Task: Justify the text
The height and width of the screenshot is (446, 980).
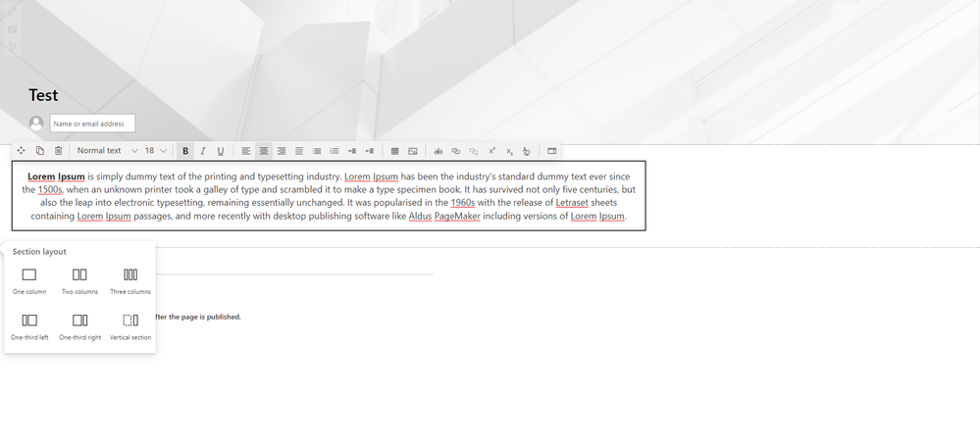Action: click(x=299, y=151)
